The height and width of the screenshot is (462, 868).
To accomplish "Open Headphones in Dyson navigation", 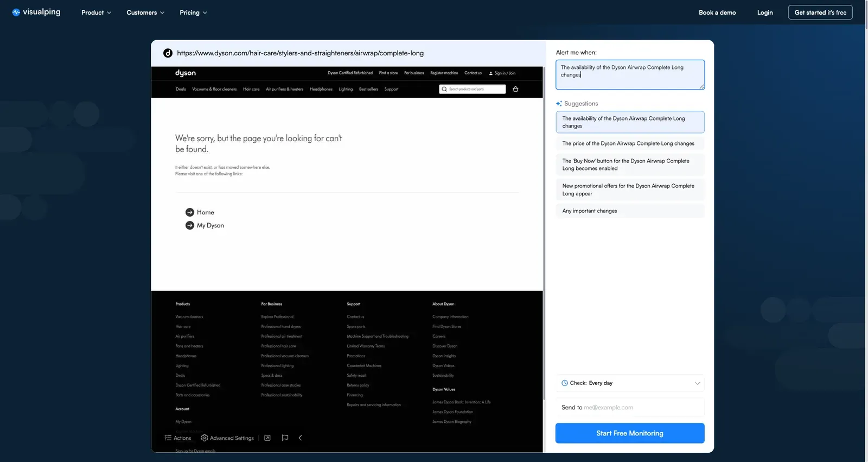I will [321, 89].
